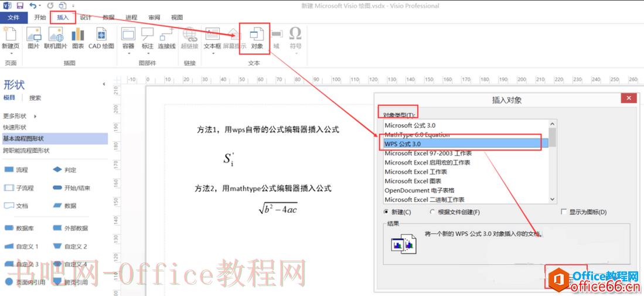The width and height of the screenshot is (644, 296).
Task: Click the 容器 container icon
Action: coord(128,35)
